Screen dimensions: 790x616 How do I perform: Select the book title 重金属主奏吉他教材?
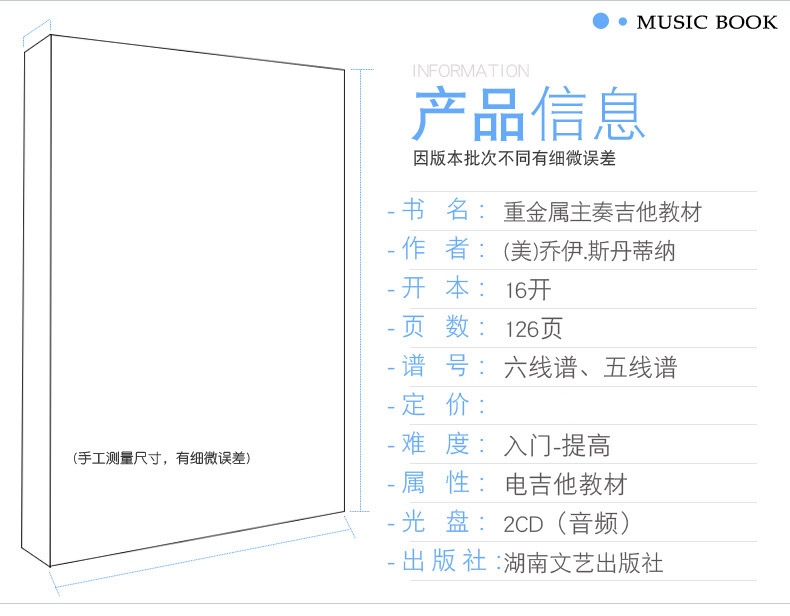(x=602, y=212)
